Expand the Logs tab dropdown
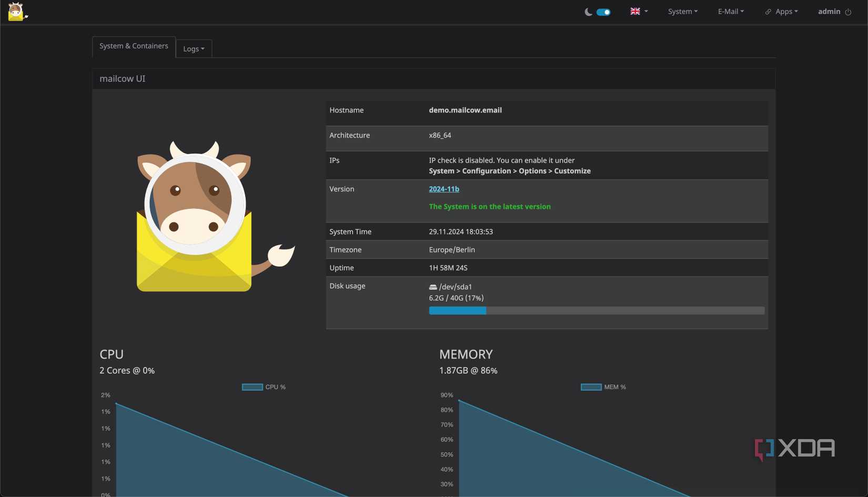The height and width of the screenshot is (497, 868). click(194, 49)
